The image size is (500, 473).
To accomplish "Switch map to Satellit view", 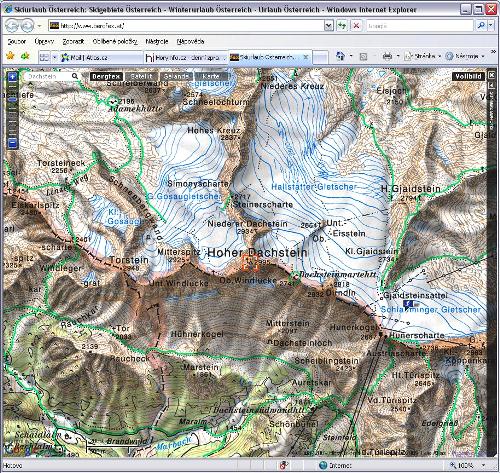I will [x=141, y=76].
